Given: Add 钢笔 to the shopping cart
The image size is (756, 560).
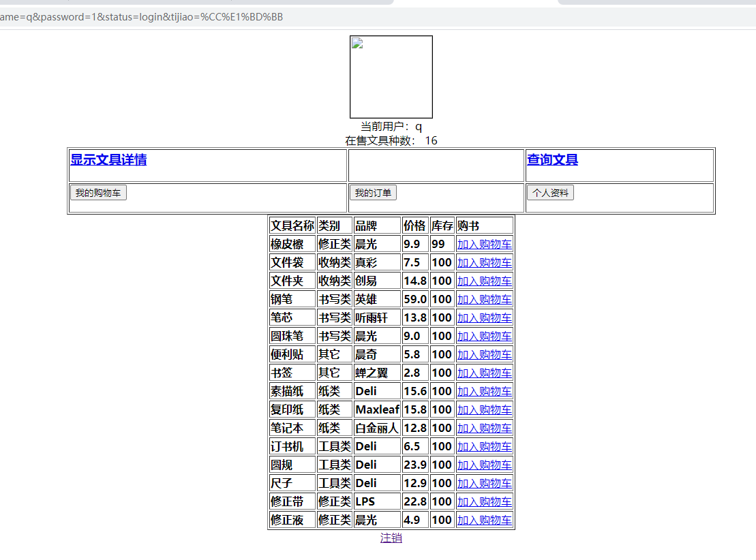Looking at the screenshot, I should (x=484, y=300).
